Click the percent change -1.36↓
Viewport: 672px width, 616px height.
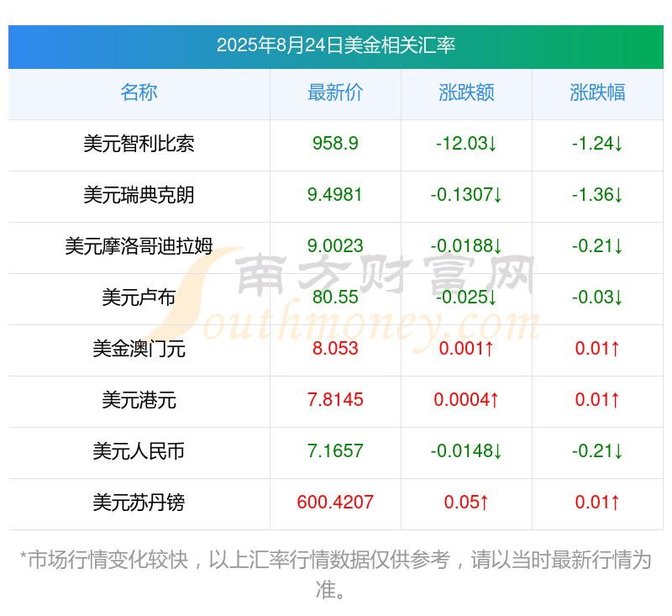click(597, 195)
